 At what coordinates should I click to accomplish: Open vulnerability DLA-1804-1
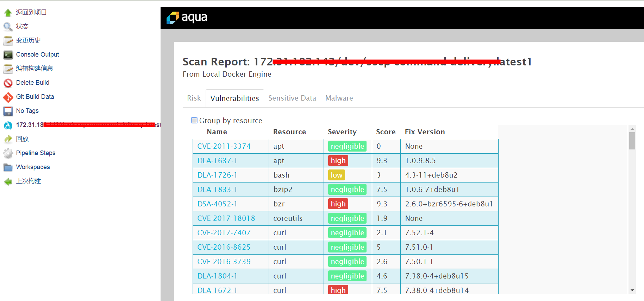[x=217, y=276]
